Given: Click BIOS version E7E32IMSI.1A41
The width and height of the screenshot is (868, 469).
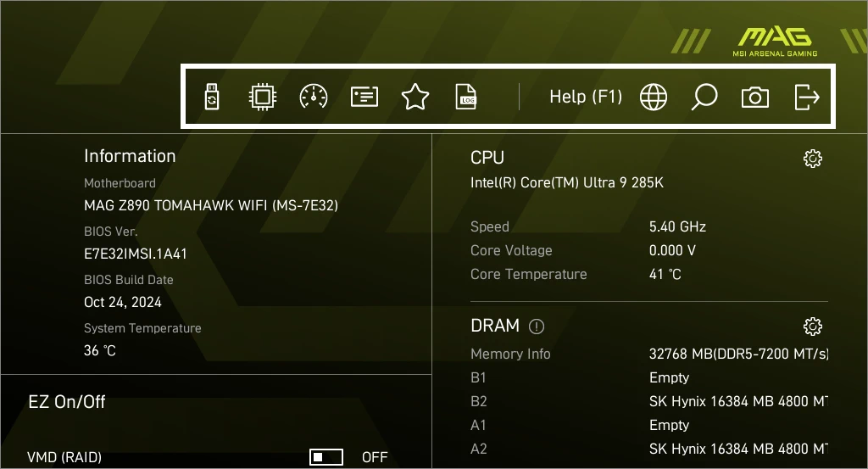Looking at the screenshot, I should click(136, 254).
